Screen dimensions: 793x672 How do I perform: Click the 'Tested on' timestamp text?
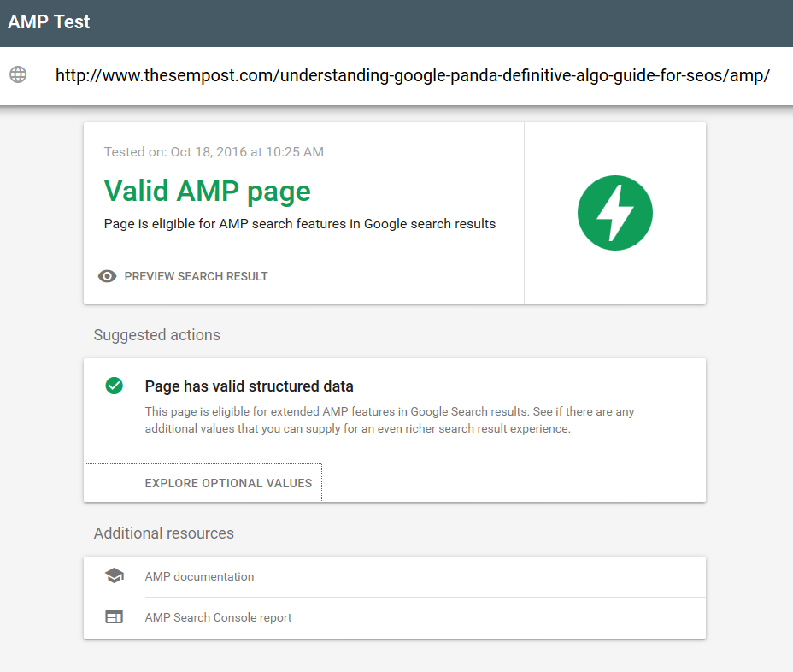click(214, 152)
